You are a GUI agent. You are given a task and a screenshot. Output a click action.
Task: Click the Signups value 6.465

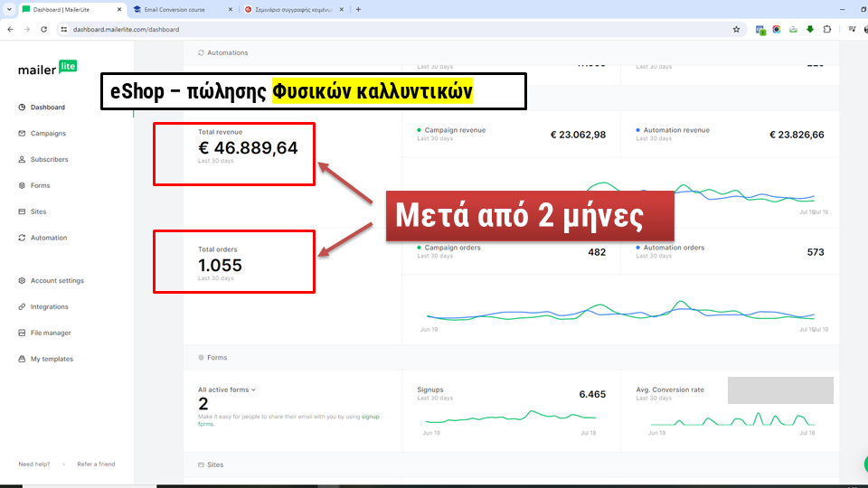(x=592, y=395)
